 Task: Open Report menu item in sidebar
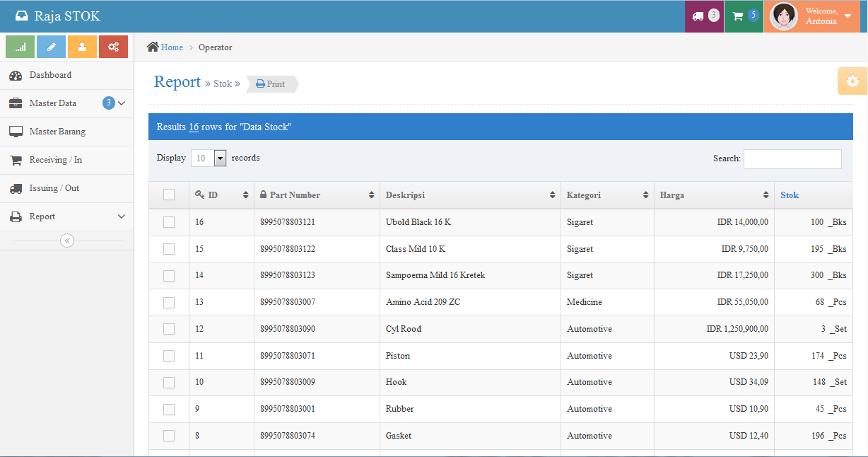coord(66,216)
